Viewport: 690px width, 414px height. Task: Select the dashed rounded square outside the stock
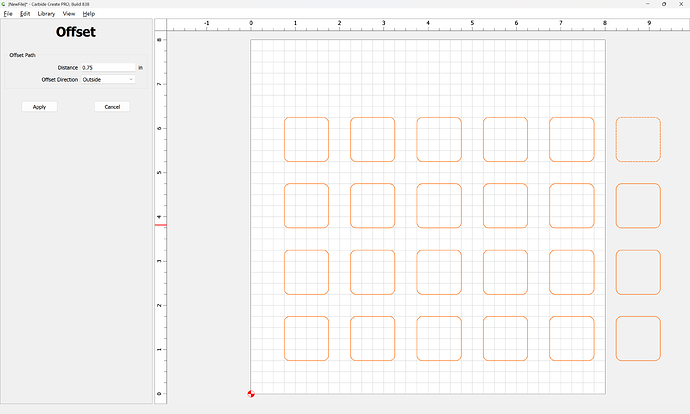[638, 139]
